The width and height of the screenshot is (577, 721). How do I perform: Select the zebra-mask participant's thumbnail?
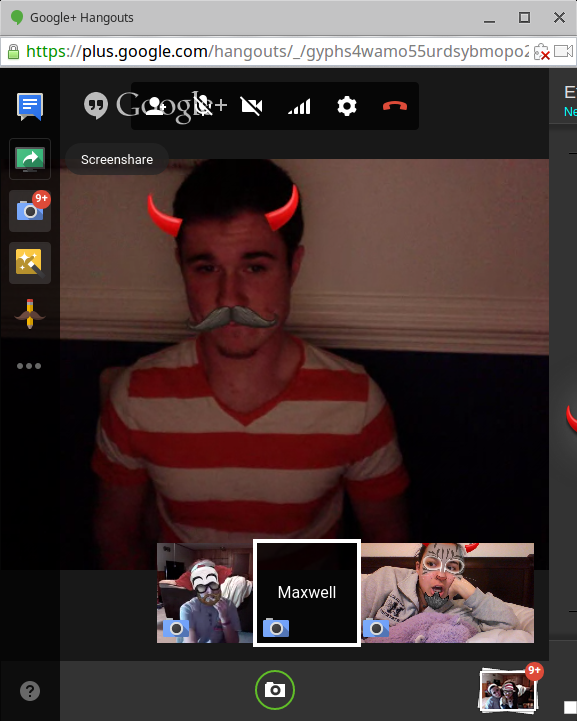coord(447,593)
